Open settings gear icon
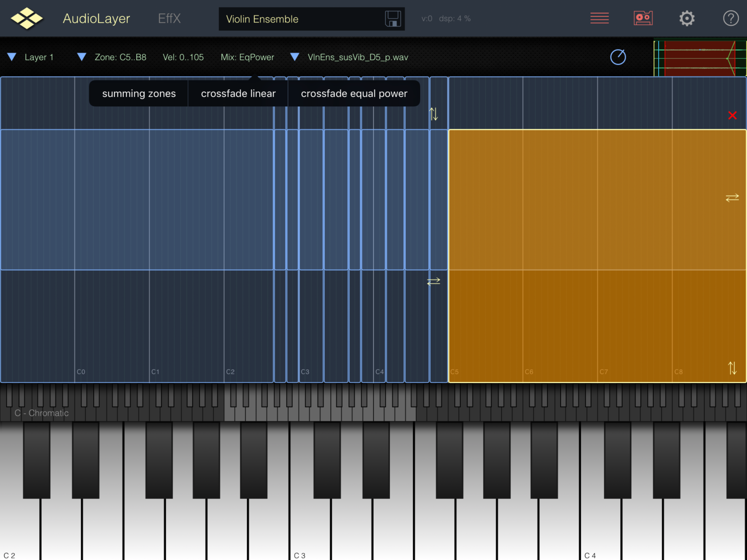747x560 pixels. coord(687,18)
